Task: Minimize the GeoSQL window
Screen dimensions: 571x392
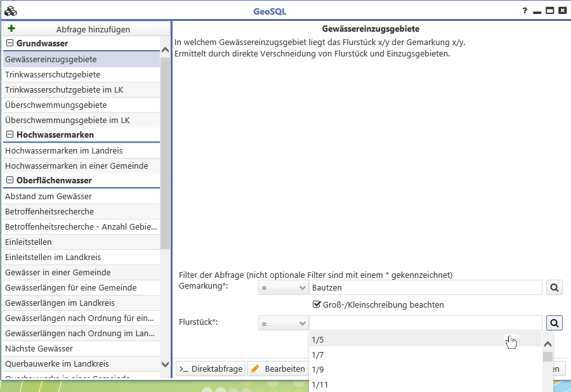Action: [x=537, y=12]
